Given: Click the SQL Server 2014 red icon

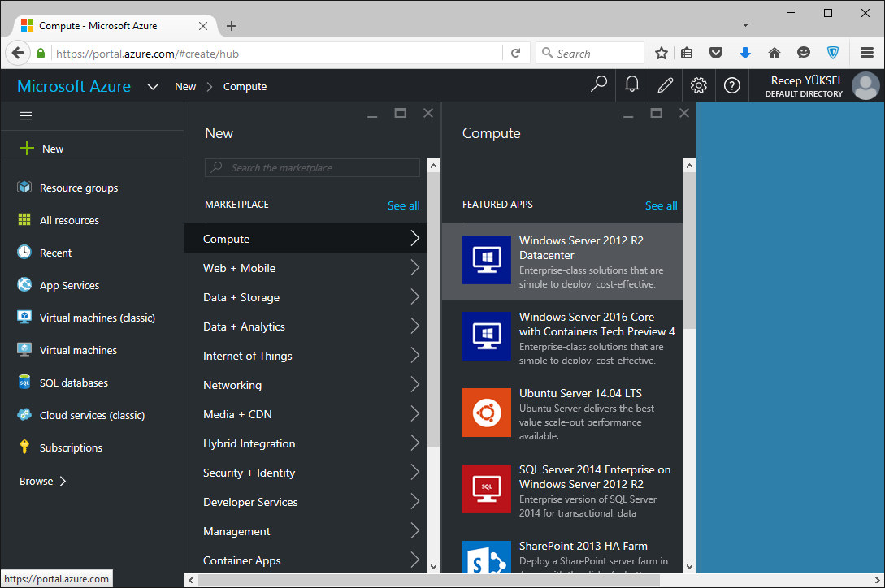Looking at the screenshot, I should click(x=487, y=489).
